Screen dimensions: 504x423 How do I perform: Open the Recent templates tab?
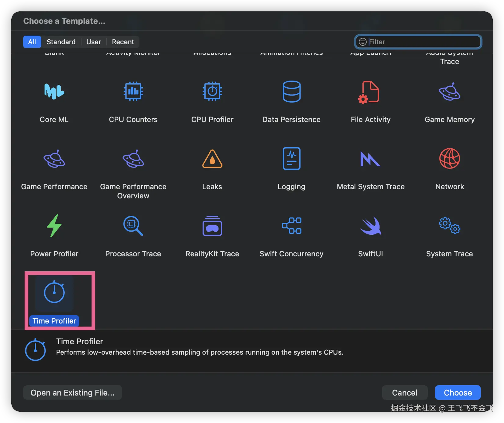(x=123, y=42)
